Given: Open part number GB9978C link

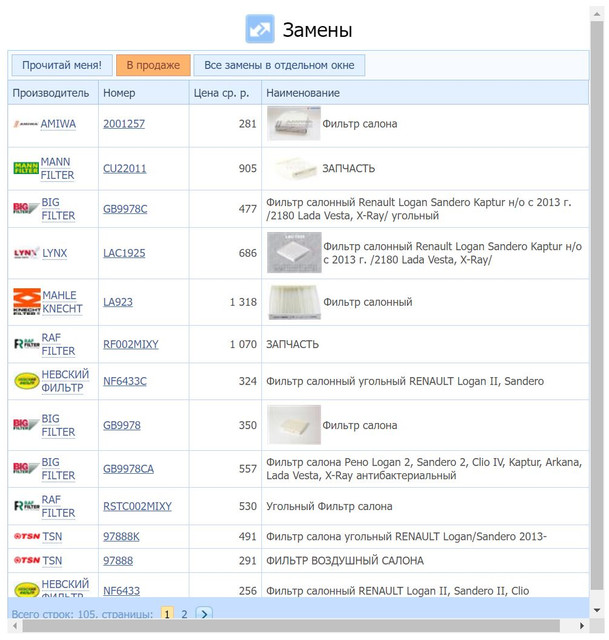Looking at the screenshot, I should pos(125,209).
